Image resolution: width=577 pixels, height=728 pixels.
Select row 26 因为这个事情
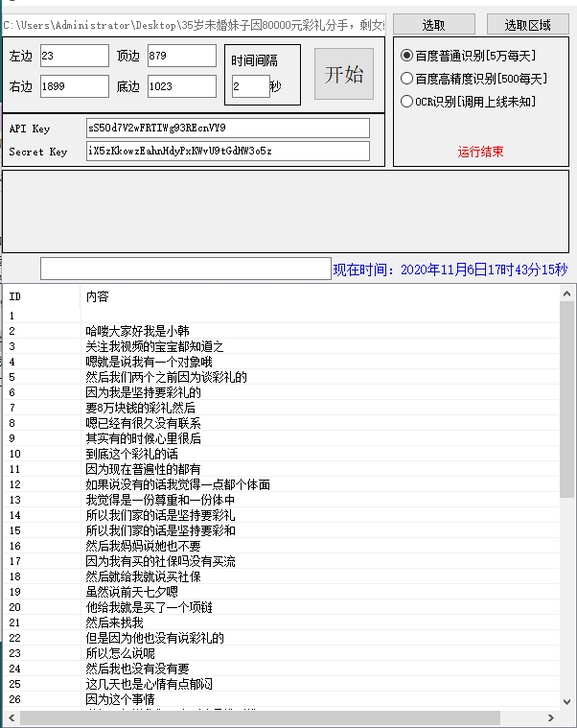coord(281,699)
